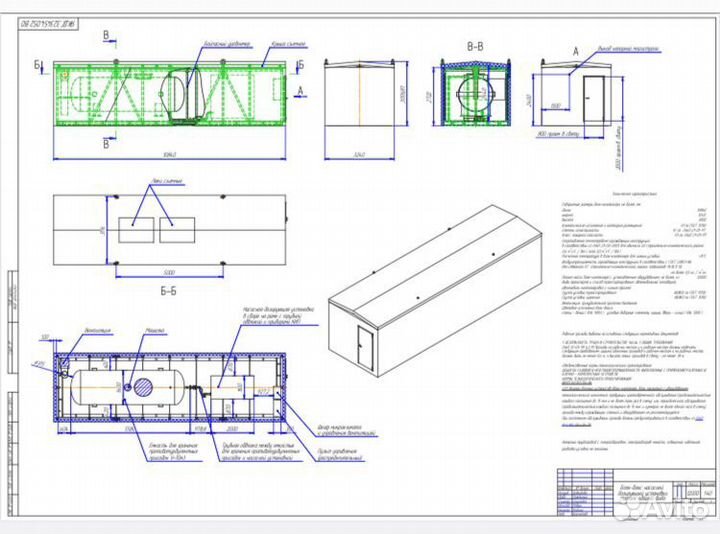Click the arrow marked A beside the side view
The width and height of the screenshot is (720, 534).
[298, 90]
